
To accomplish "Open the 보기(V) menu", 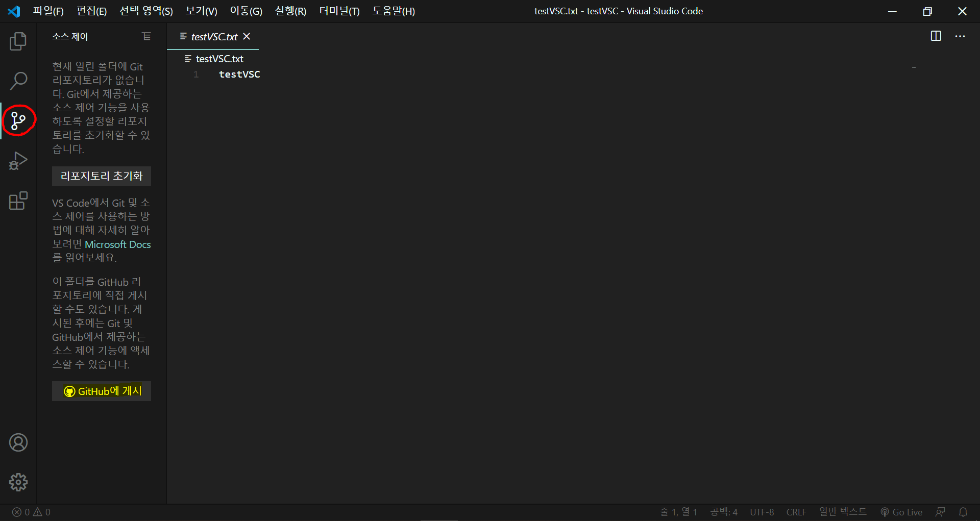I will tap(201, 11).
